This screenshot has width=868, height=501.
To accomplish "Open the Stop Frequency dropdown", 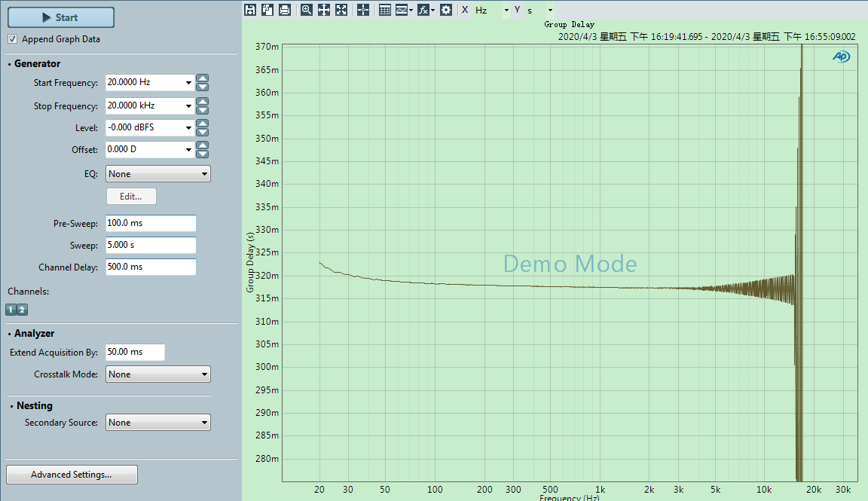I will [x=189, y=105].
